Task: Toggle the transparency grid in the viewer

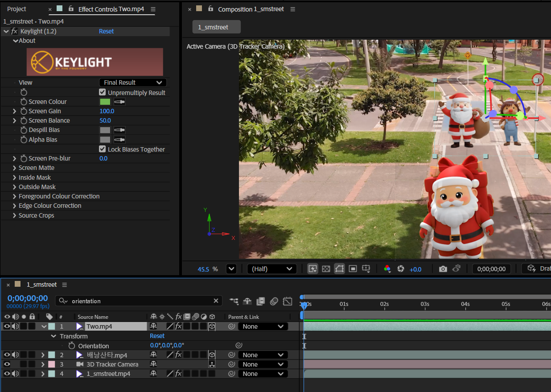Action: (326, 269)
